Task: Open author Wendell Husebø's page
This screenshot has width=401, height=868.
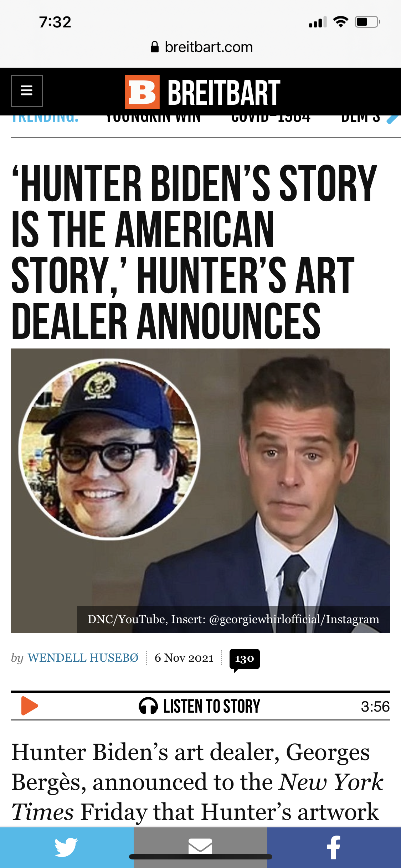Action: [83, 658]
